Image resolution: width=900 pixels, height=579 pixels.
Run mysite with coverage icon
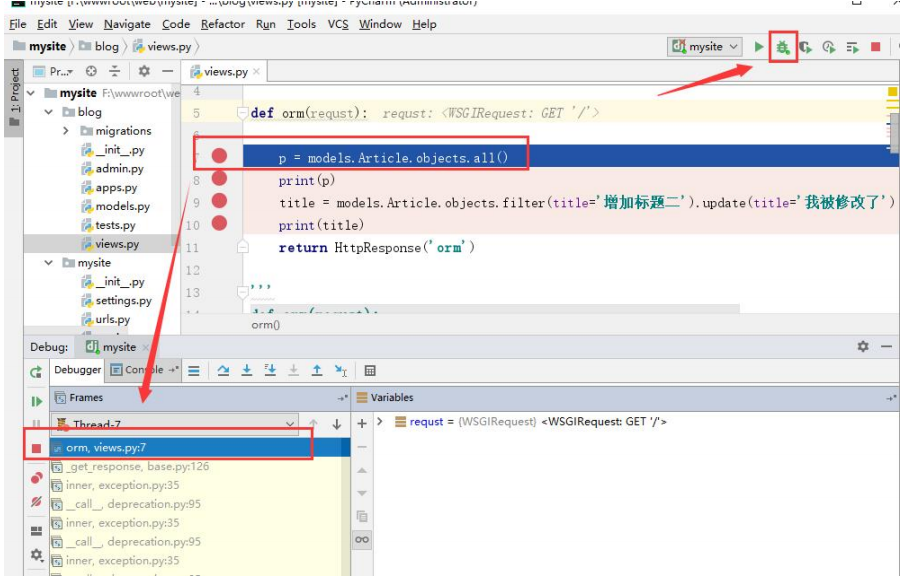(x=805, y=47)
